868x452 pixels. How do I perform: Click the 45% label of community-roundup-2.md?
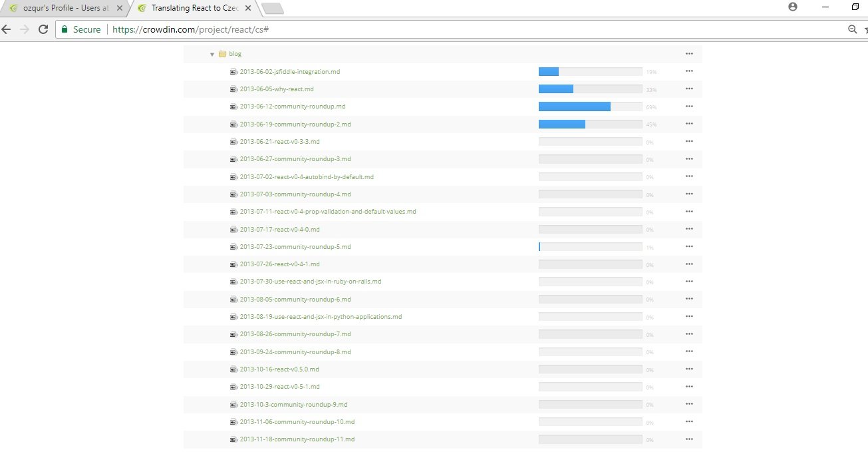[x=651, y=124]
